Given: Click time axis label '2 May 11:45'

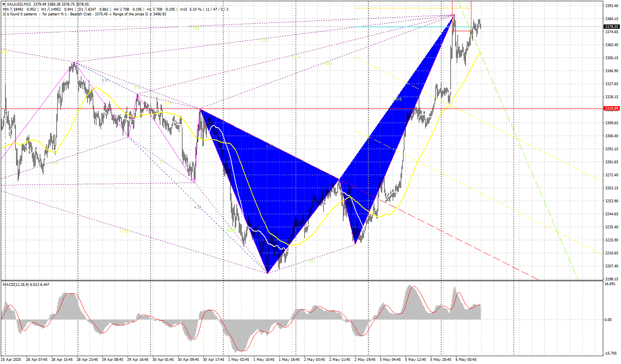Looking at the screenshot, I should point(340,360).
